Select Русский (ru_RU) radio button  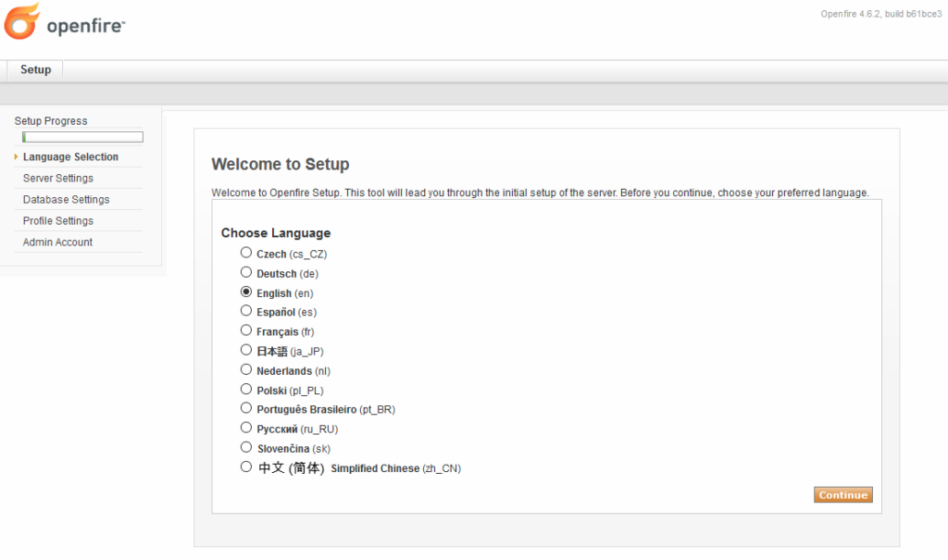pyautogui.click(x=246, y=428)
